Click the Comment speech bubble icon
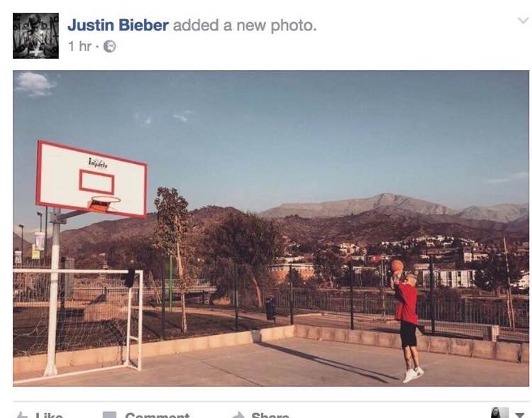The image size is (532, 418). click(x=109, y=415)
